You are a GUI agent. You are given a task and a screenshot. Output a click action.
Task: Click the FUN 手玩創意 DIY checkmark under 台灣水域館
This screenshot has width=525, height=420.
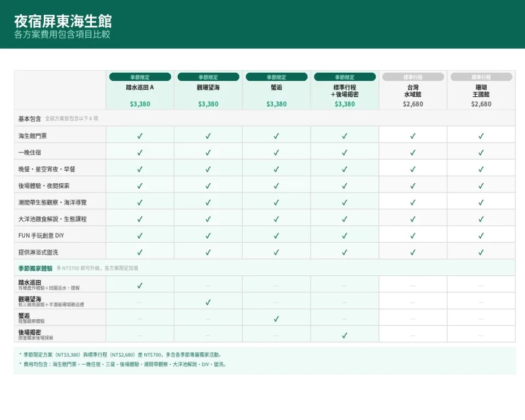pos(413,236)
